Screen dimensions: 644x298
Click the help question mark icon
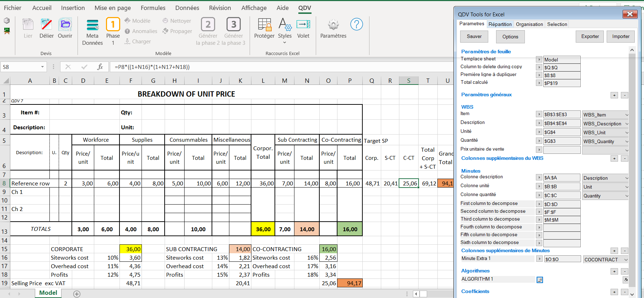(356, 24)
